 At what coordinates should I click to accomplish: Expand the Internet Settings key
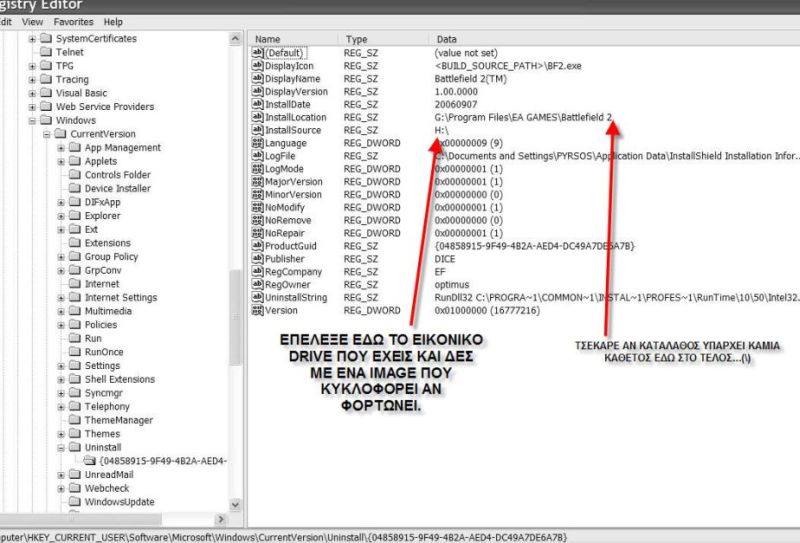coord(61,298)
